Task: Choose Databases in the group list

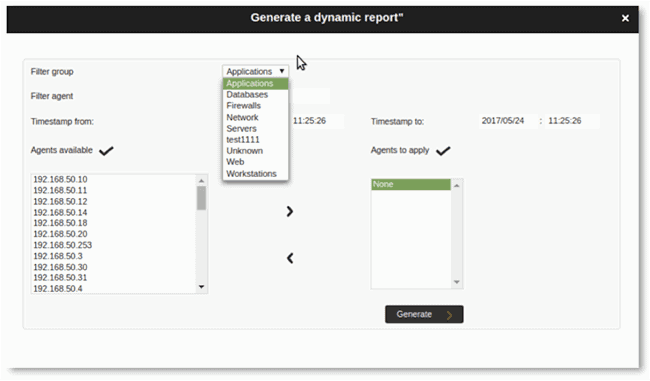Action: (x=255, y=95)
